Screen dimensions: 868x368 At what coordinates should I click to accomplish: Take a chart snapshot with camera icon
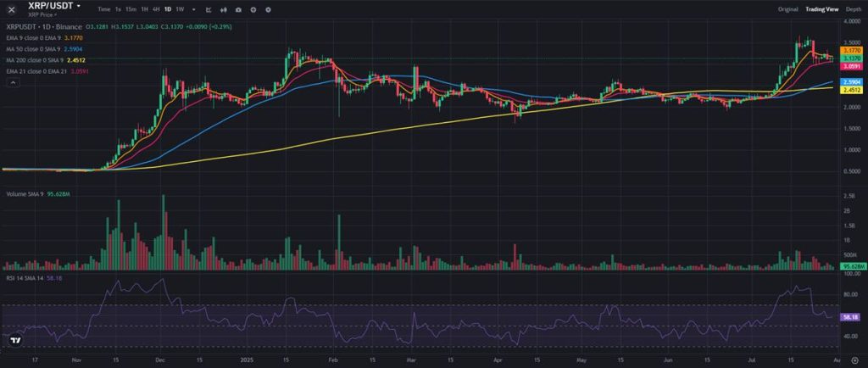[238, 9]
